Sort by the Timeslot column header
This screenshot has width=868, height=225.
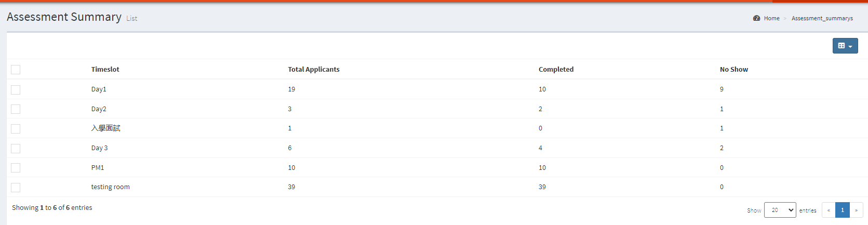(x=105, y=69)
